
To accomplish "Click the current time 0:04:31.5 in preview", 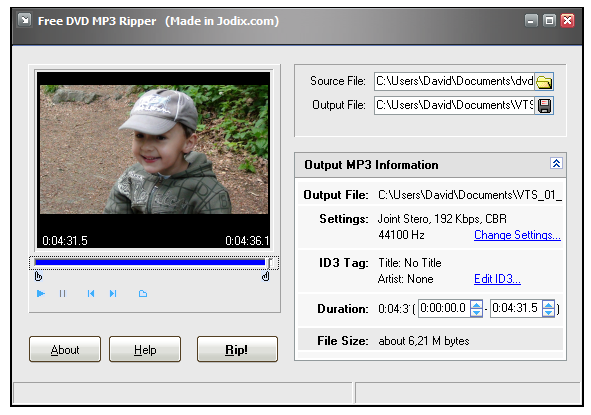I will pyautogui.click(x=65, y=240).
